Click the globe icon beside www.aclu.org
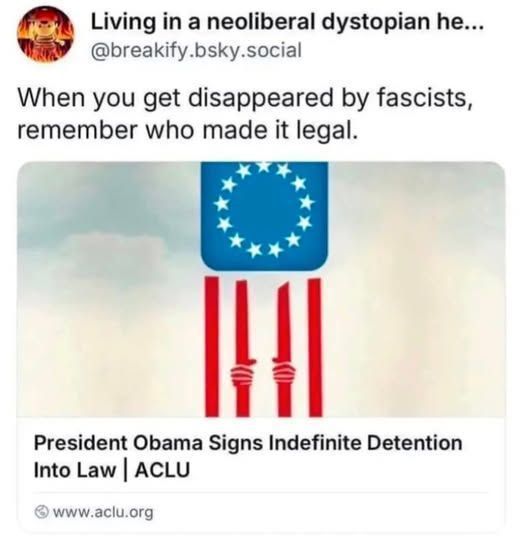 tap(41, 512)
